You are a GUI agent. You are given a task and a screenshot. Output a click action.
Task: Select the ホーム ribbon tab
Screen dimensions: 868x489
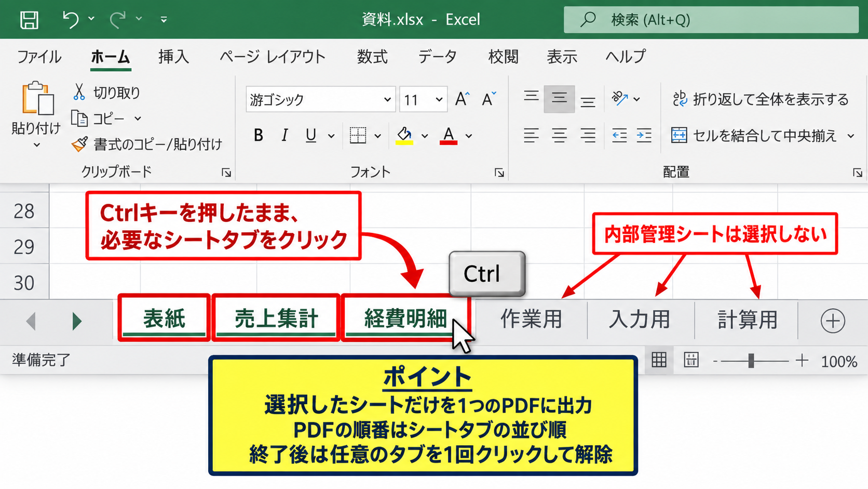point(110,56)
